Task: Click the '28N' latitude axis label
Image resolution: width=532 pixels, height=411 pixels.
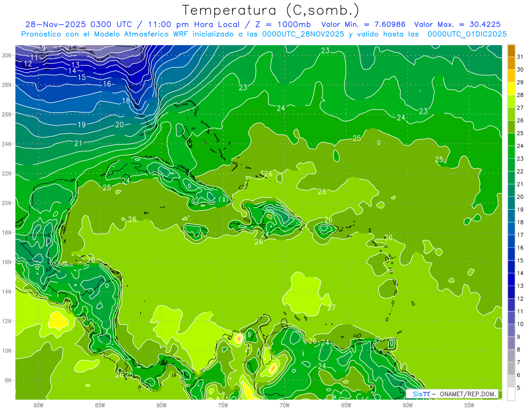Action: click(7, 85)
